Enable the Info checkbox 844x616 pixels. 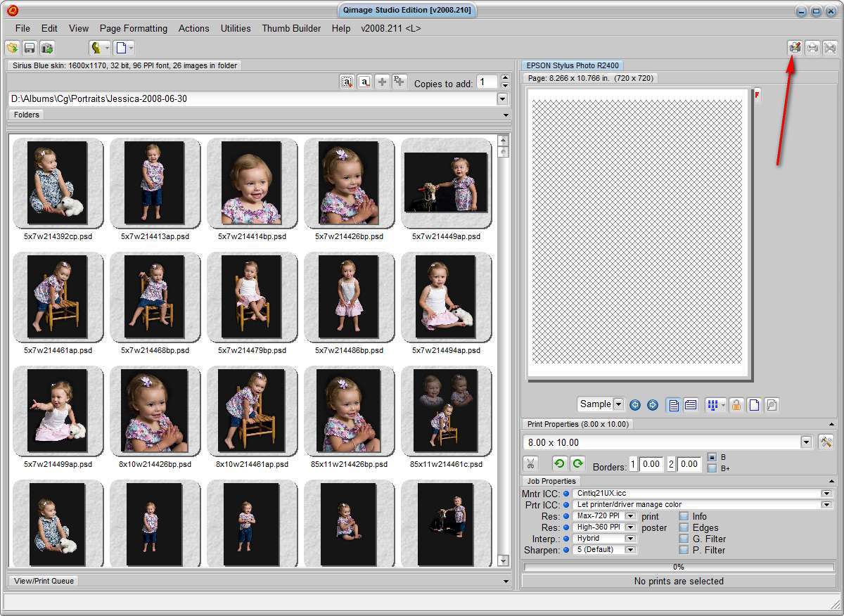coord(684,516)
